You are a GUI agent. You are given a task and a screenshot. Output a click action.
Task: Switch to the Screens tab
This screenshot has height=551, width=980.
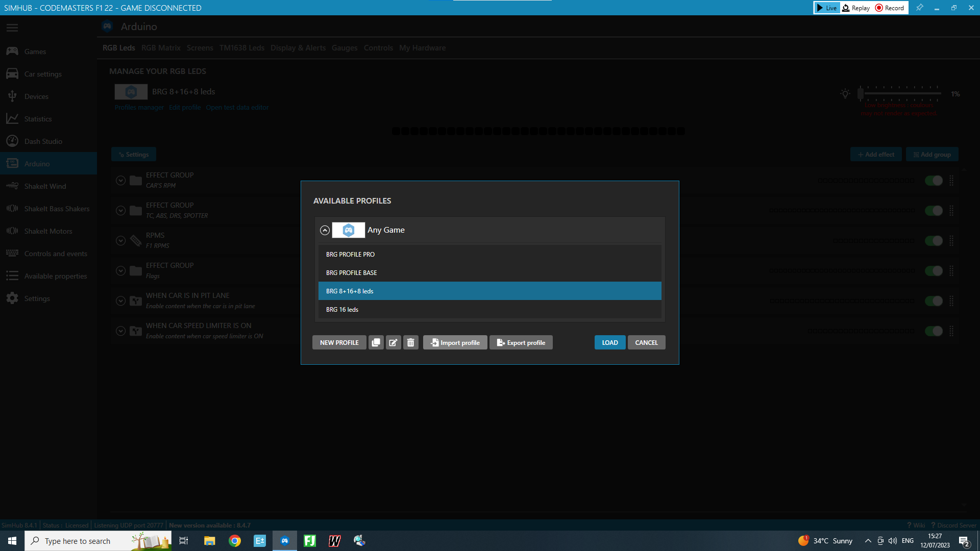[200, 48]
